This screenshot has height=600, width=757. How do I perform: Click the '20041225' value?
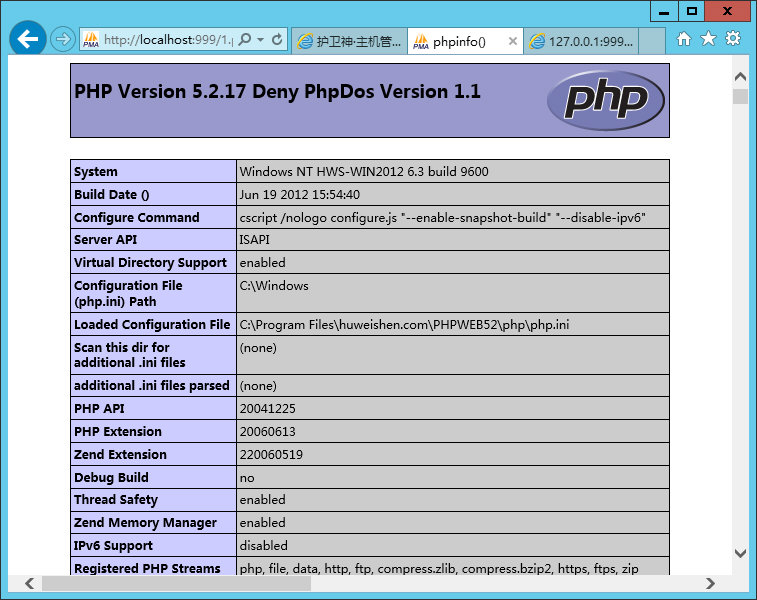pos(267,409)
